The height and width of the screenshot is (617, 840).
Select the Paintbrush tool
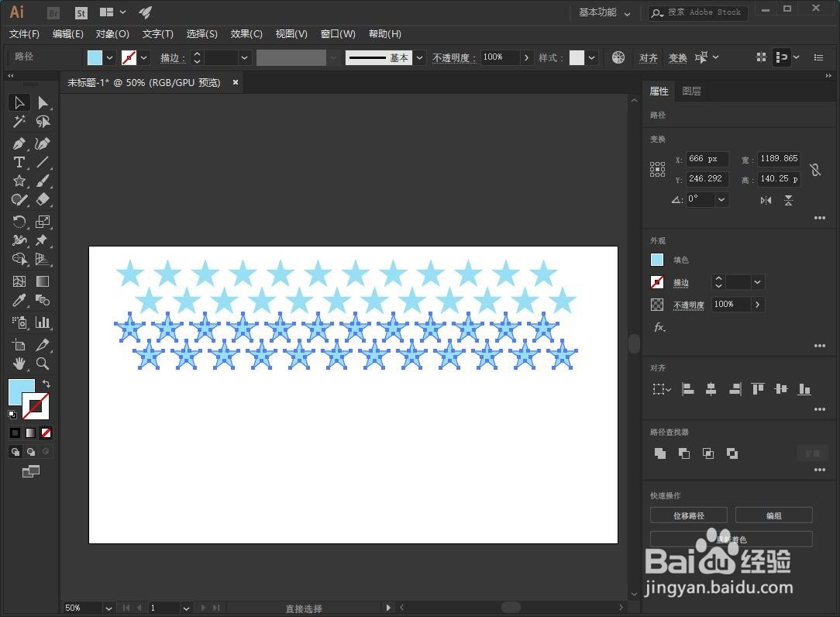pyautogui.click(x=43, y=181)
